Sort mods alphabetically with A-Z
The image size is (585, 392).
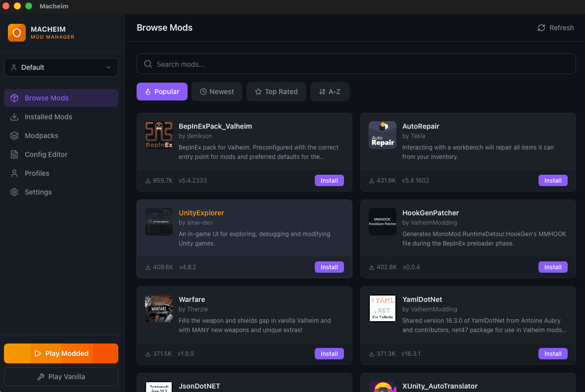point(330,92)
